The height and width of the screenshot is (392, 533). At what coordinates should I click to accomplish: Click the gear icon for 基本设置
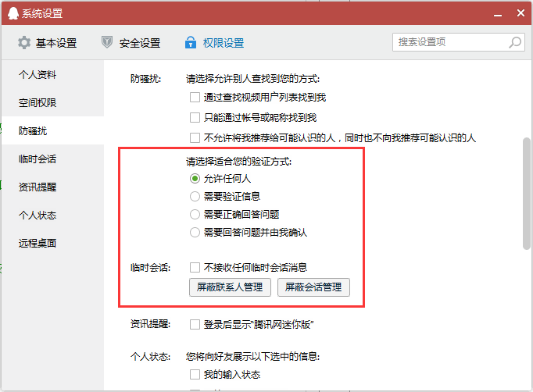(24, 43)
